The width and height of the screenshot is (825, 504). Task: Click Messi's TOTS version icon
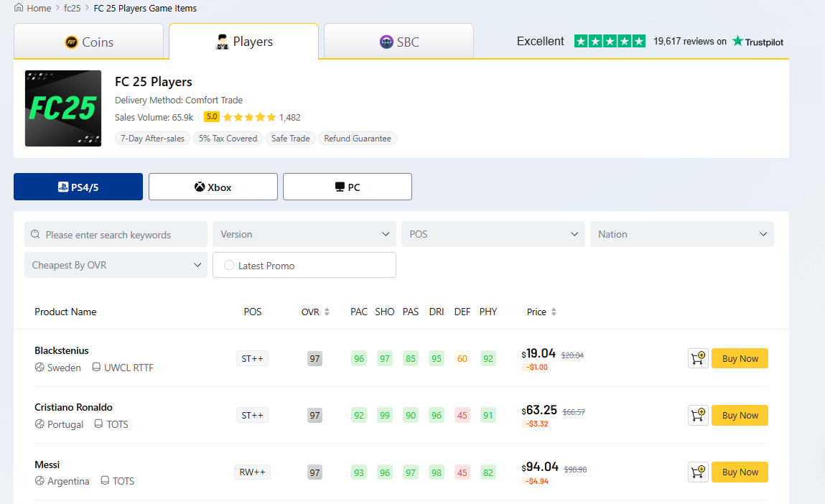point(105,480)
